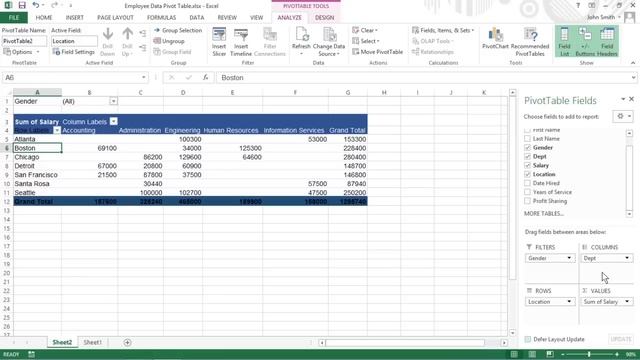Expand Fields, Items, & Sets menu

[443, 30]
